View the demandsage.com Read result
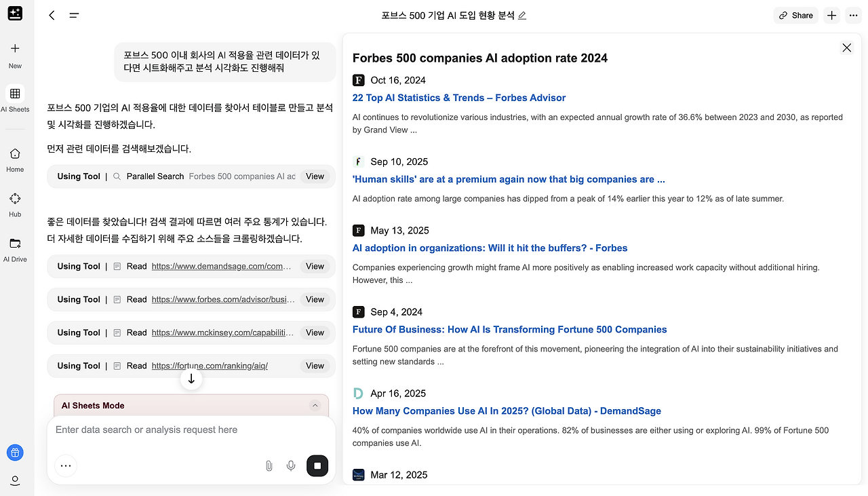 point(315,267)
